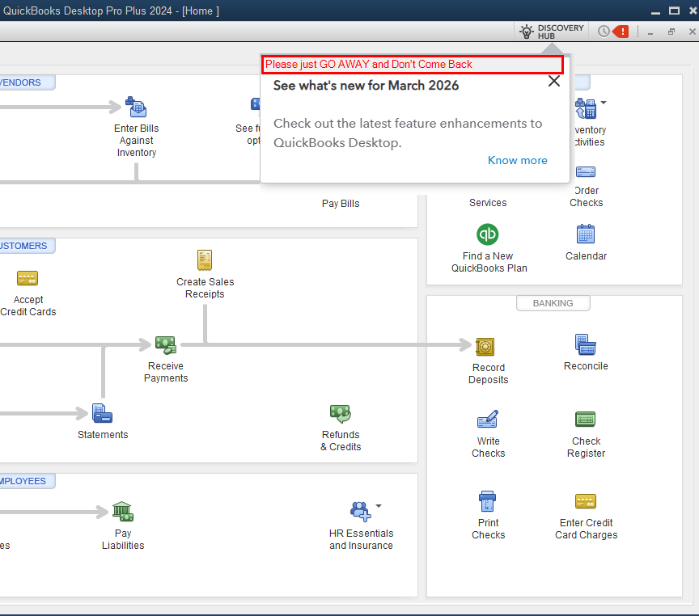Minimize the inner Home window
Viewport: 699px width, 616px height.
pyautogui.click(x=650, y=33)
